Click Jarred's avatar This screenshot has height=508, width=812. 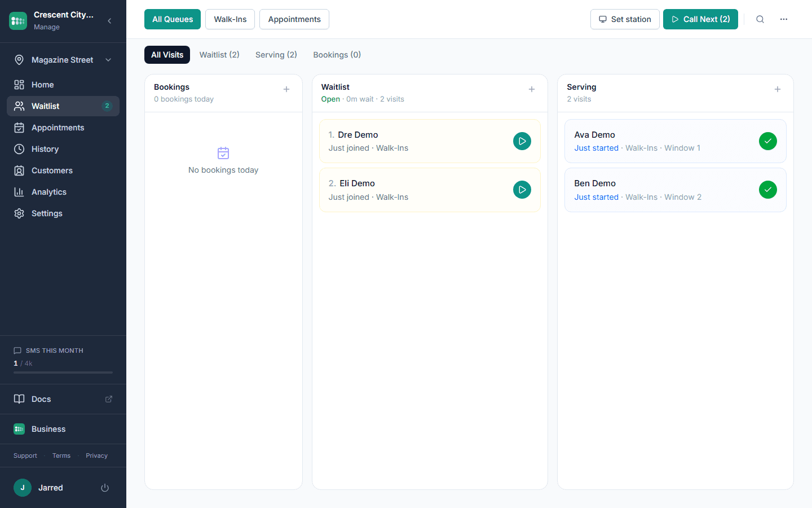(23, 488)
